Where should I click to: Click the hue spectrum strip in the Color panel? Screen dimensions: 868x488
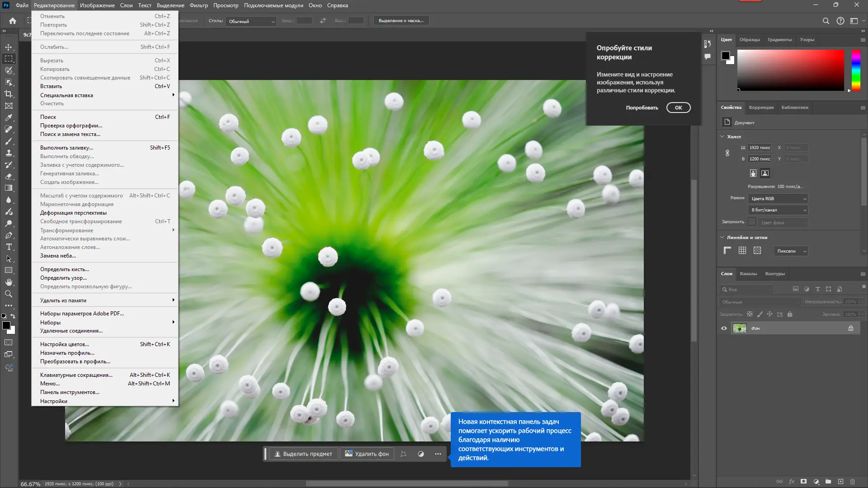856,70
